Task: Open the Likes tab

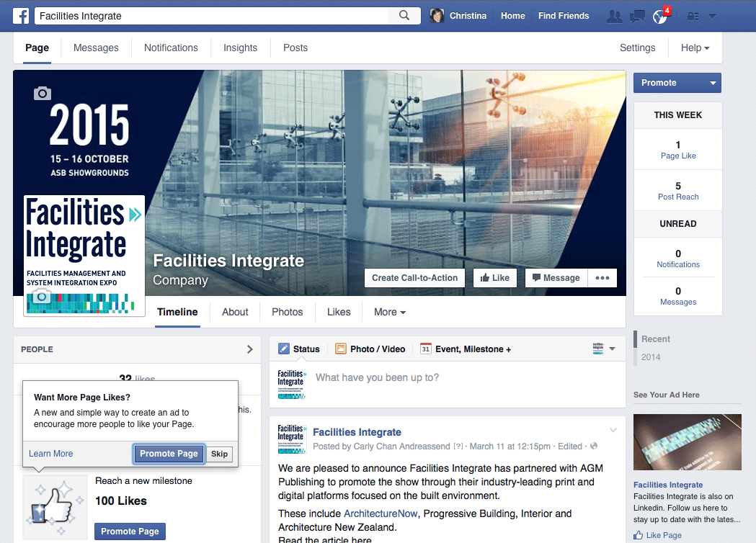Action: click(x=339, y=313)
